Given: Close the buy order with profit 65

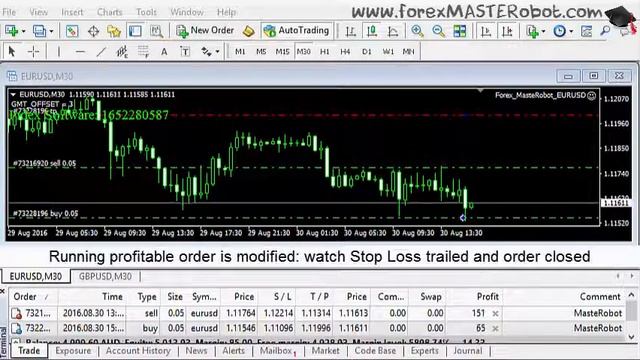Looking at the screenshot, I should pos(495,328).
